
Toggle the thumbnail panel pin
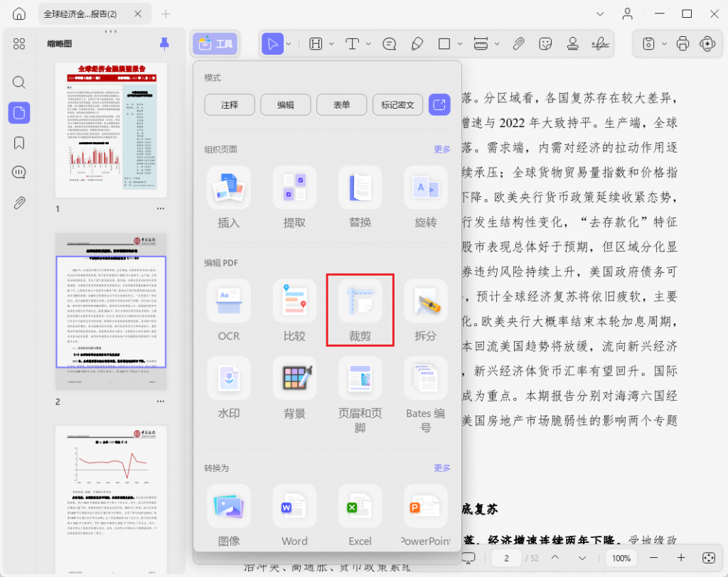tap(164, 43)
